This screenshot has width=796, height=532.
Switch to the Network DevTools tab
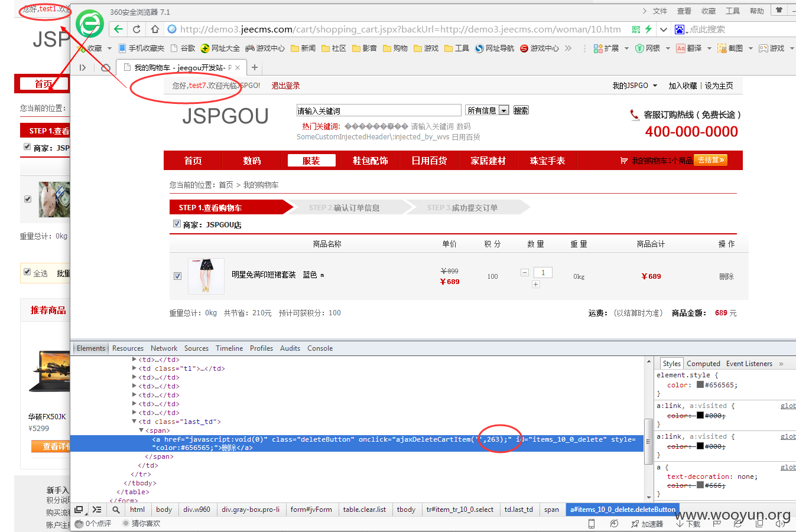click(x=164, y=348)
